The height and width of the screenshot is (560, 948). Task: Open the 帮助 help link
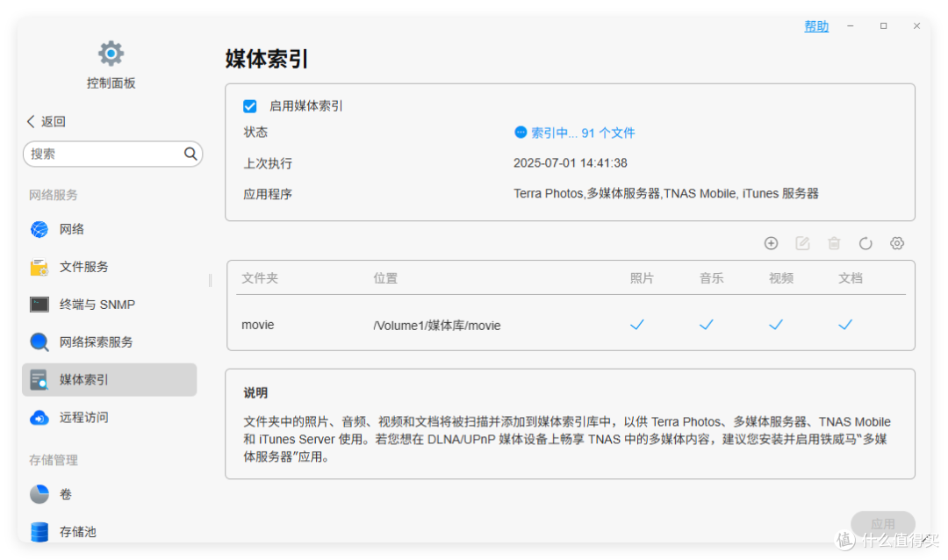tap(816, 26)
